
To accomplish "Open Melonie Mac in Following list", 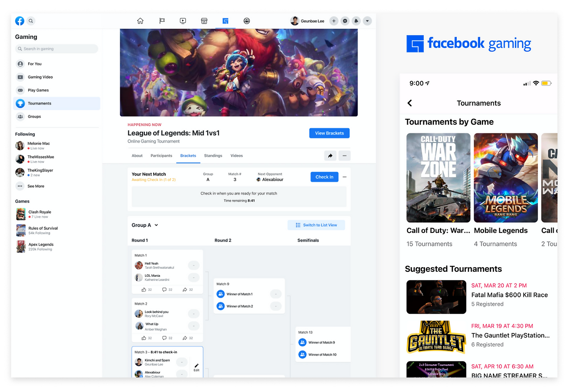I will 33,146.
